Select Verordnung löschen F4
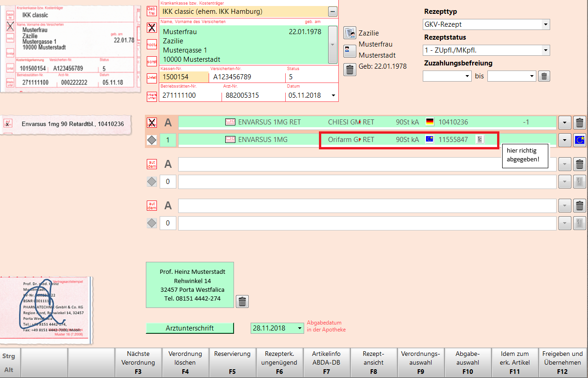This screenshot has height=378, width=588. point(185,362)
